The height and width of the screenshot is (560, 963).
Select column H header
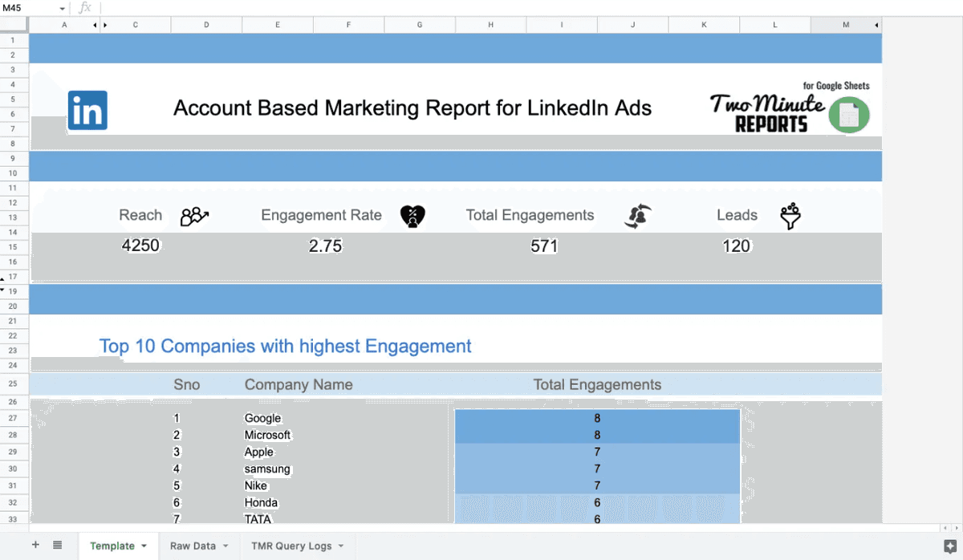490,25
